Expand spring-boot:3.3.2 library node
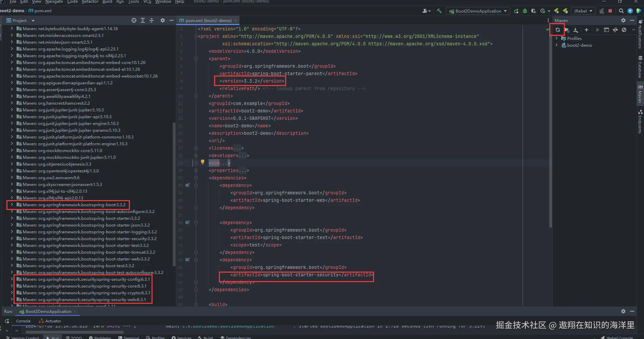The height and width of the screenshot is (339, 644). [12, 205]
